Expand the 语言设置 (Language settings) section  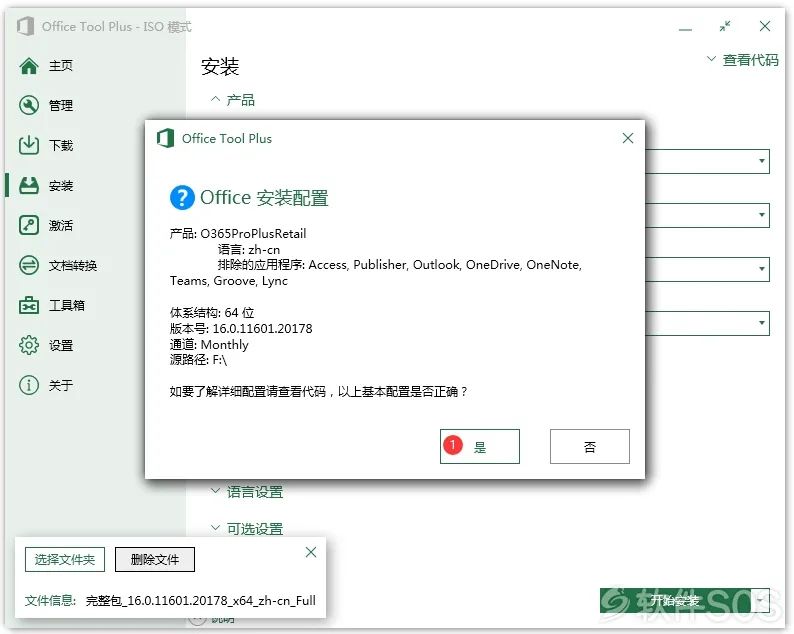coord(247,492)
